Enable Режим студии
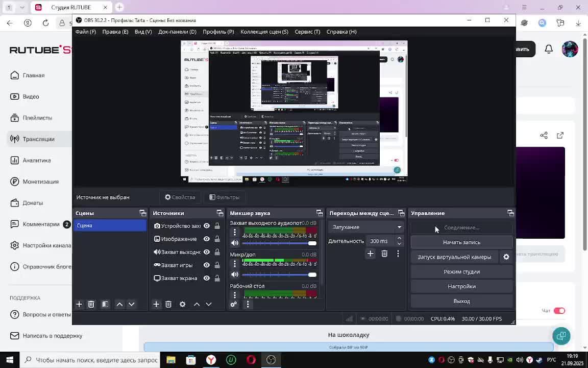This screenshot has width=588, height=368. click(x=461, y=271)
